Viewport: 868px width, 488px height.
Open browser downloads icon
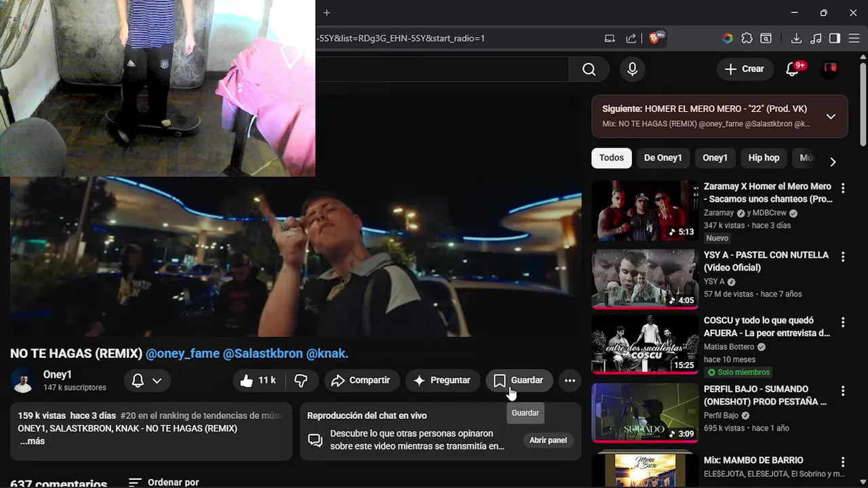point(797,39)
